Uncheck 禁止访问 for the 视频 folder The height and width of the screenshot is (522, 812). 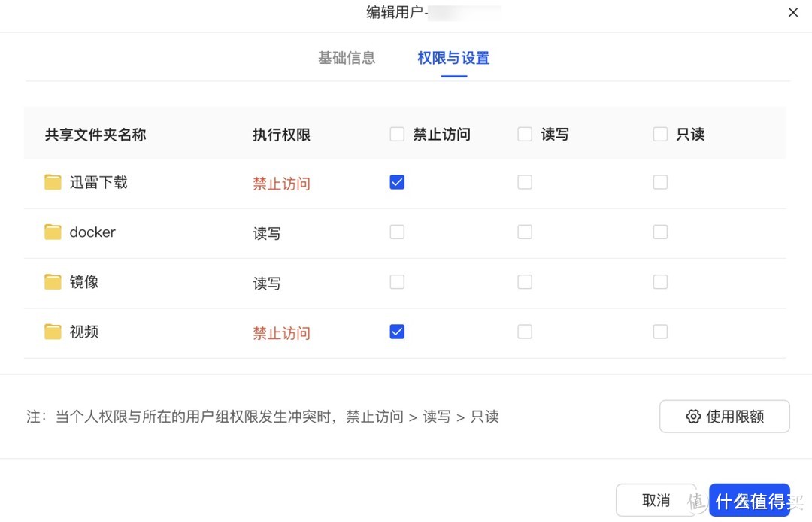pos(397,331)
